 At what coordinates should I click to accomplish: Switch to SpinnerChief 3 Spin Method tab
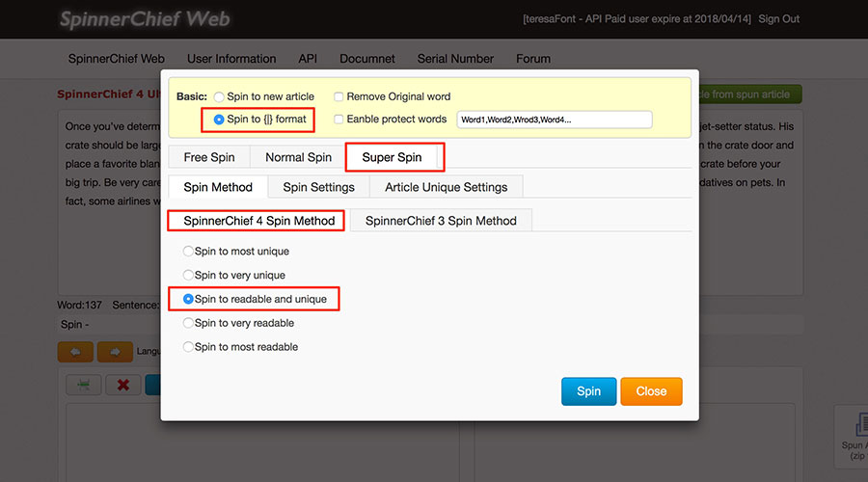pos(441,221)
